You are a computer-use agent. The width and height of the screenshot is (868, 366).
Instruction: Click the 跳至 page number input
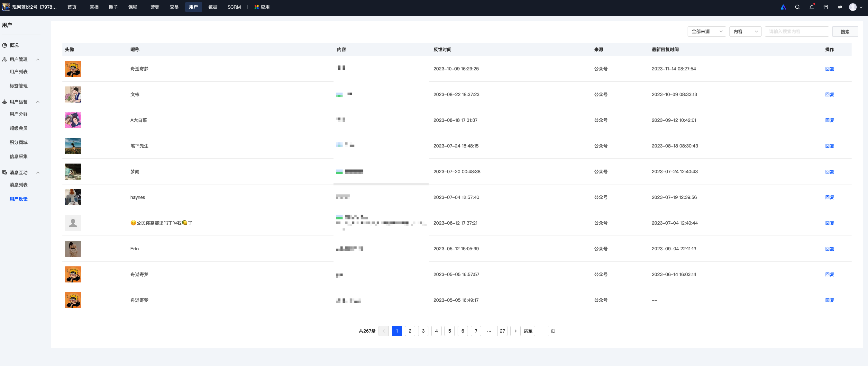pos(541,331)
